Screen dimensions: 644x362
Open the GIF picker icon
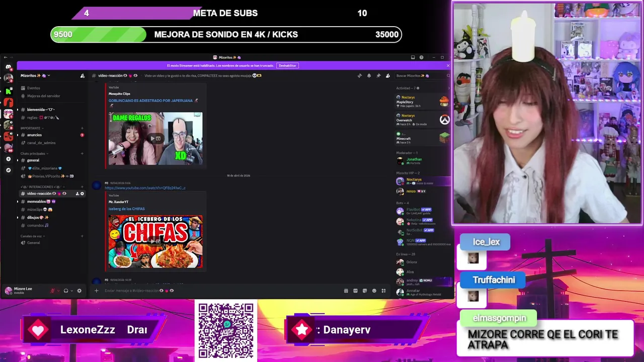tap(355, 291)
